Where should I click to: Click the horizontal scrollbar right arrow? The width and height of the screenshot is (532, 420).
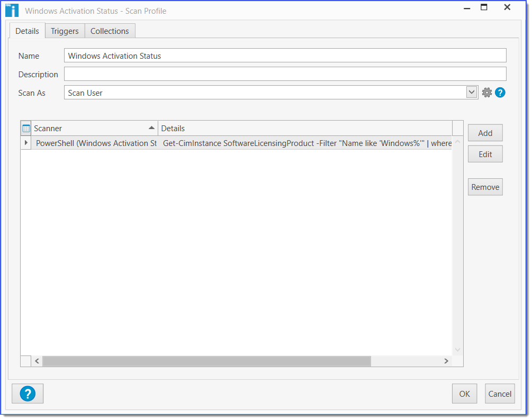tap(446, 361)
